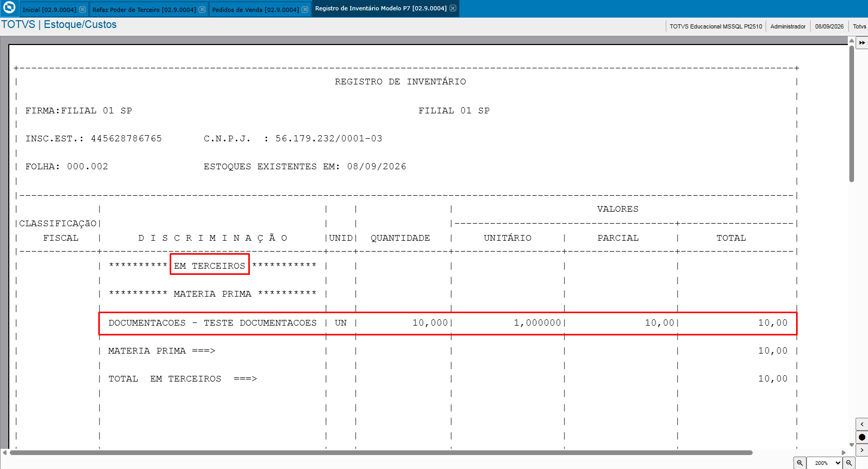Viewport: 868px width, 469px height.
Task: Open the 200% zoom level dropdown
Action: coord(825,463)
